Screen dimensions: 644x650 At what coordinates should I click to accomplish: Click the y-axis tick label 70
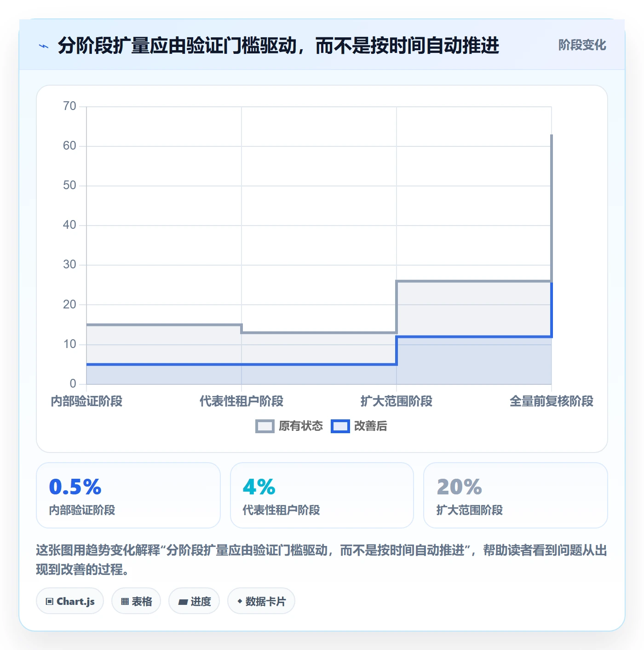click(69, 106)
